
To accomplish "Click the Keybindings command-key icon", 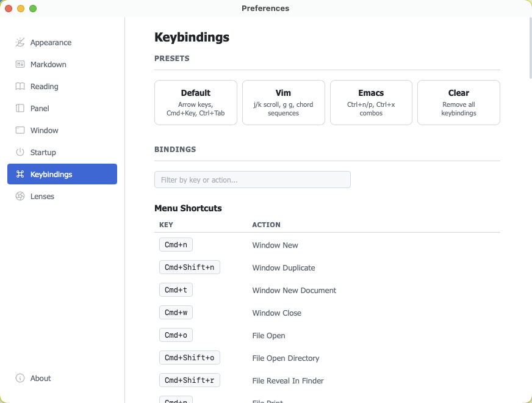I will (x=20, y=174).
